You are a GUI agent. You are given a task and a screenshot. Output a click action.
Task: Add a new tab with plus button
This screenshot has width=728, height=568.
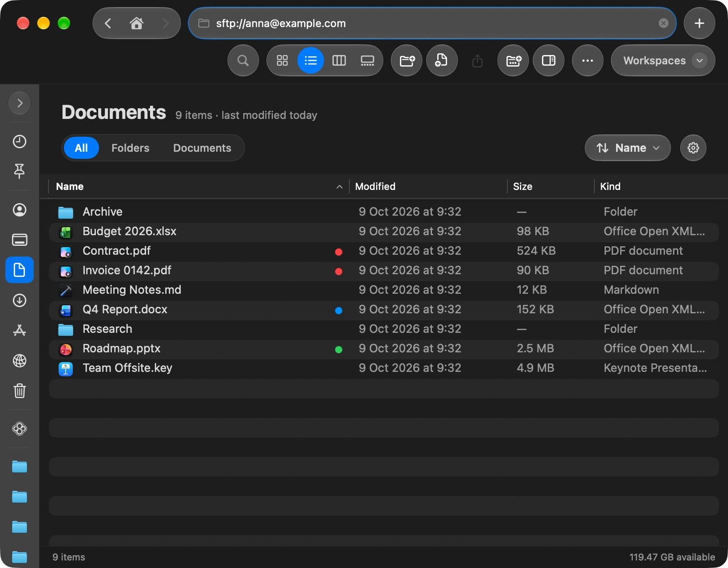click(x=699, y=23)
